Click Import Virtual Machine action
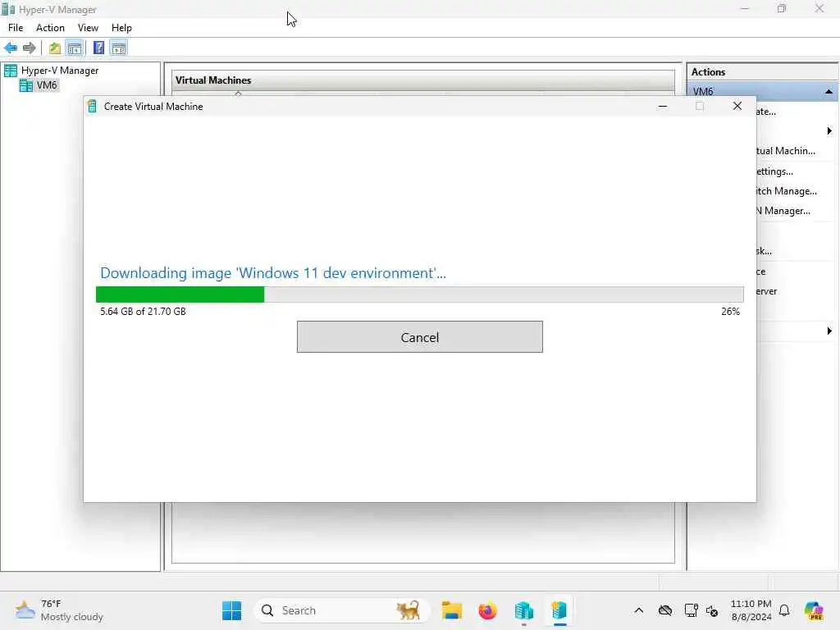 coord(786,151)
